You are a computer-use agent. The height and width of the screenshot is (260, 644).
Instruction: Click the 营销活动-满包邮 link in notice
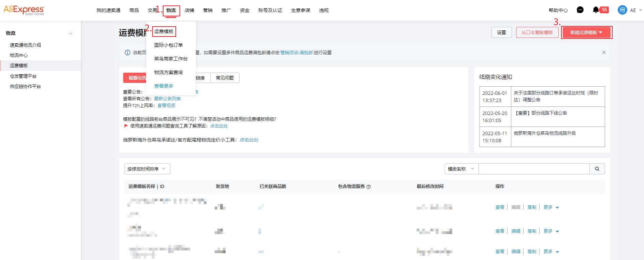coord(297,53)
